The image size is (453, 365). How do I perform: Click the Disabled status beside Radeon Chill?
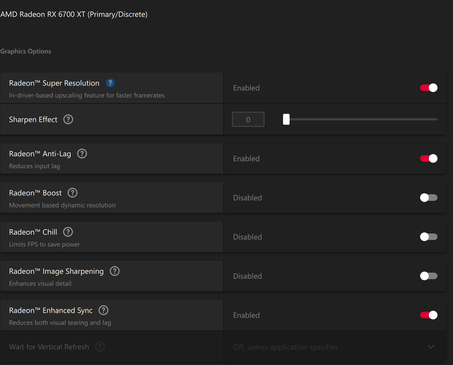[248, 237]
